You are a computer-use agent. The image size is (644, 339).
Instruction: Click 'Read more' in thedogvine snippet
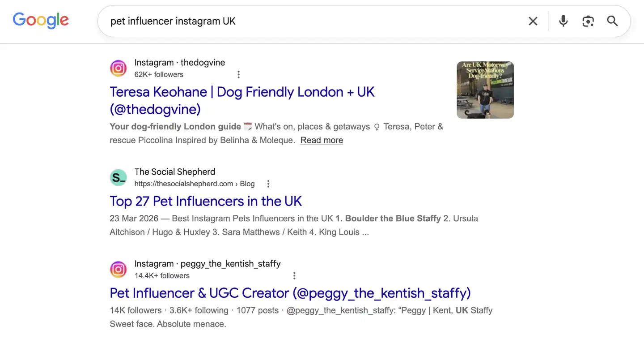[322, 140]
